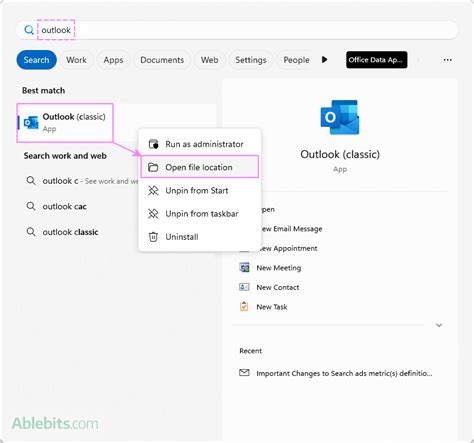
Task: Click the New Meeting calendar icon
Action: (x=244, y=267)
